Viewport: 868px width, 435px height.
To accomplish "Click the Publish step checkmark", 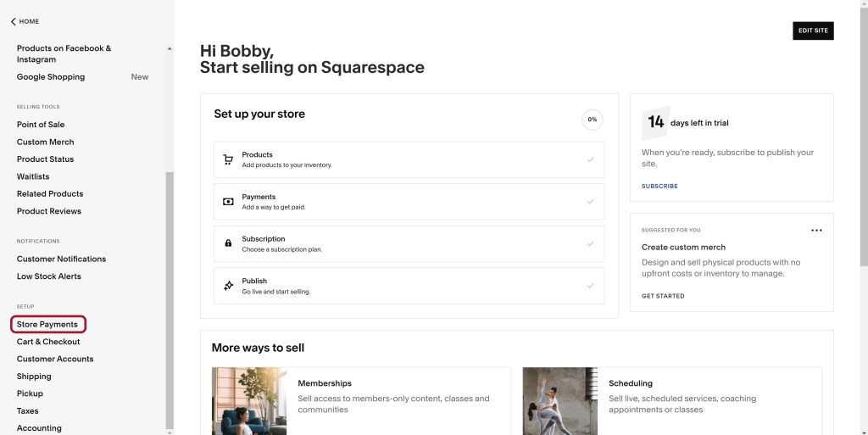I will [x=590, y=286].
